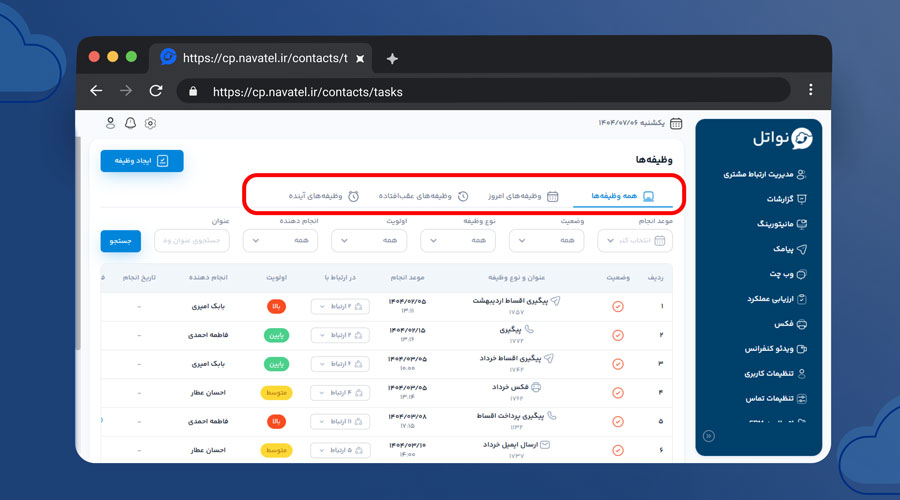The width and height of the screenshot is (900, 500).
Task: Click the ایجاد وظیفه button
Action: tap(142, 160)
